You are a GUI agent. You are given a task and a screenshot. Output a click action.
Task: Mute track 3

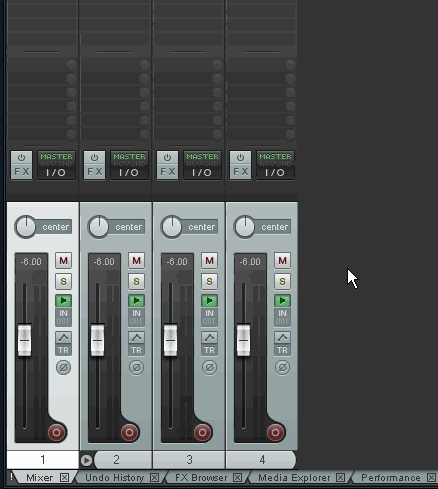[x=209, y=260]
